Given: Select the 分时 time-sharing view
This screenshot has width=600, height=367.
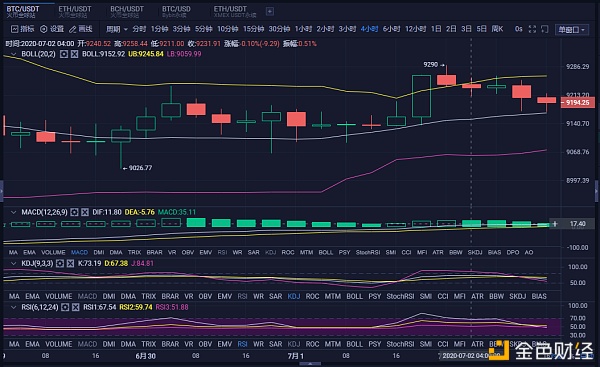Looking at the screenshot, I should (139, 29).
